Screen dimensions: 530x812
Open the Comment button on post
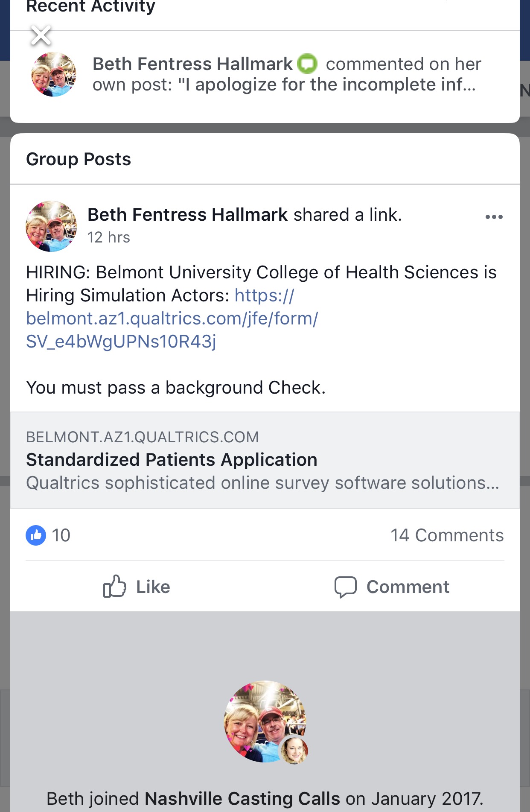pyautogui.click(x=392, y=587)
